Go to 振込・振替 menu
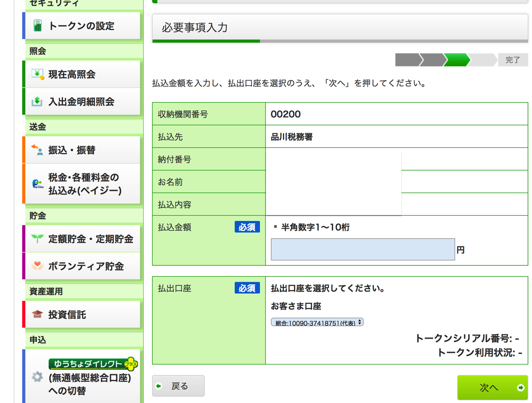Screen dimensions: 532x403 [72, 150]
